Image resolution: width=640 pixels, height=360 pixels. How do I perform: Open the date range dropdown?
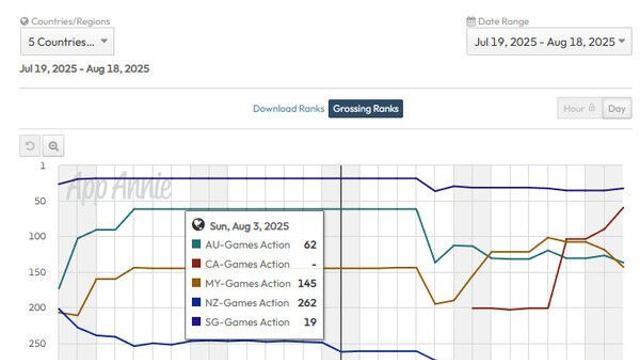[x=549, y=42]
